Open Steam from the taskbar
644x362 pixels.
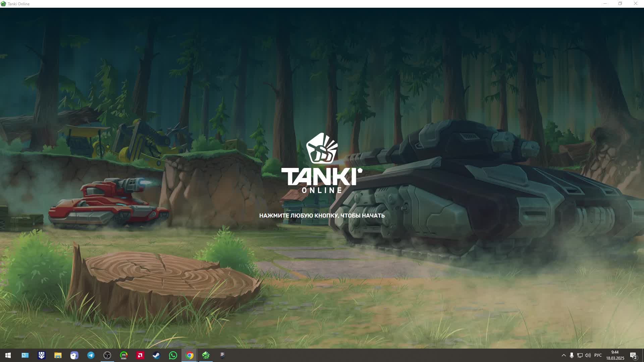click(156, 355)
